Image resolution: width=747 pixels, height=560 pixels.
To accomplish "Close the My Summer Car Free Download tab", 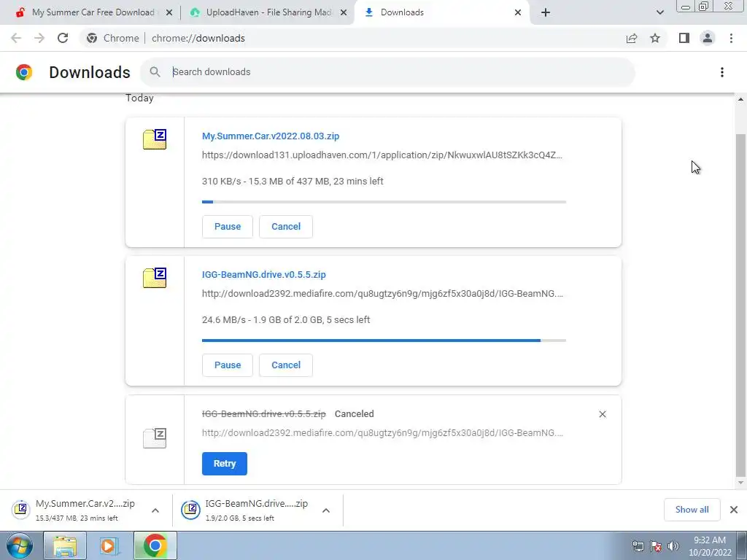I will click(x=169, y=13).
